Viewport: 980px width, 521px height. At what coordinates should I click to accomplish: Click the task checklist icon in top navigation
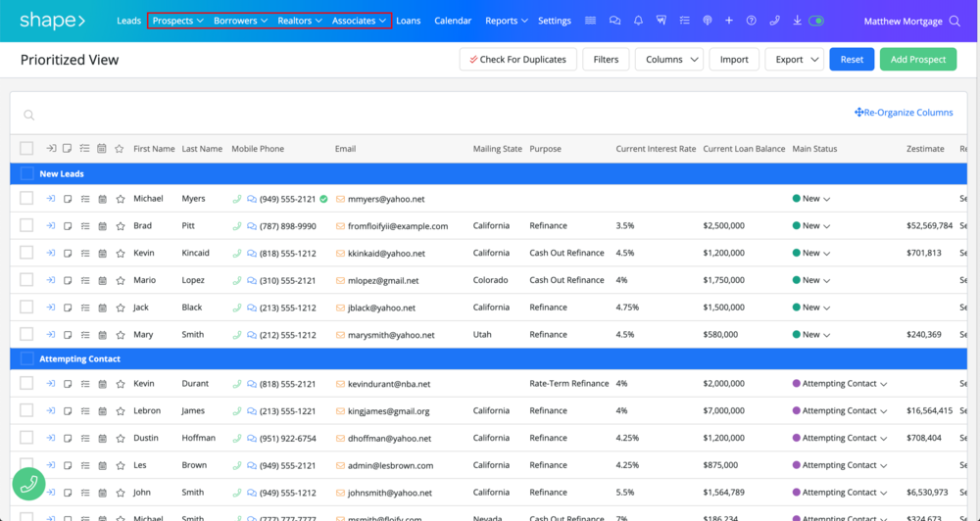tap(684, 21)
